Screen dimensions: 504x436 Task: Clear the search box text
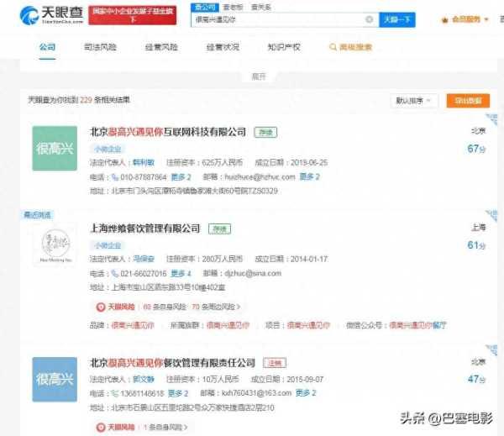(x=370, y=19)
